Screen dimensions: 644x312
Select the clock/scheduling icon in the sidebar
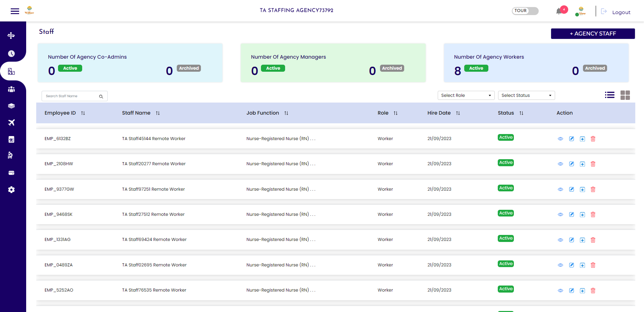point(11,53)
